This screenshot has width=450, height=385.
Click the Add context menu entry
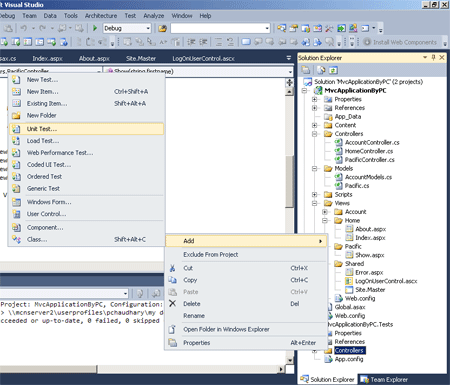tap(246, 241)
